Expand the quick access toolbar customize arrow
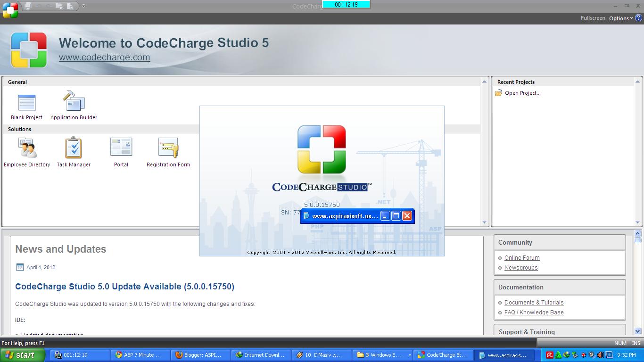This screenshot has width=644, height=362. pyautogui.click(x=83, y=6)
